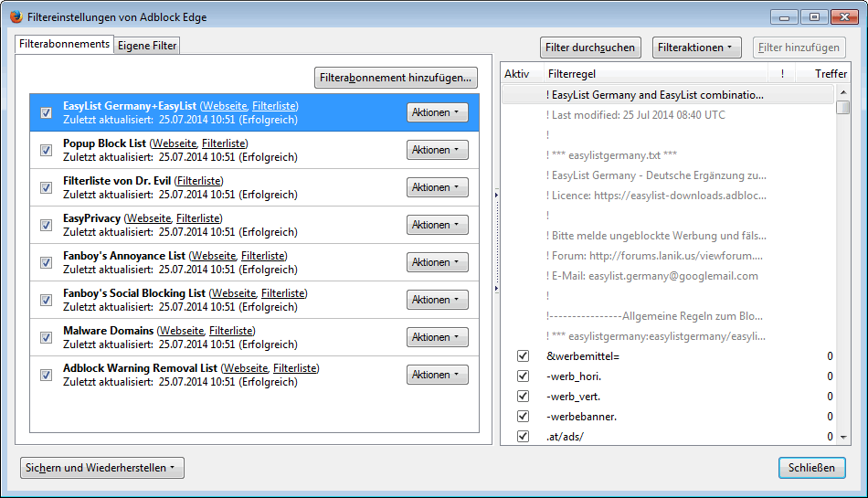Click filter list scrollbar up arrow

(843, 92)
